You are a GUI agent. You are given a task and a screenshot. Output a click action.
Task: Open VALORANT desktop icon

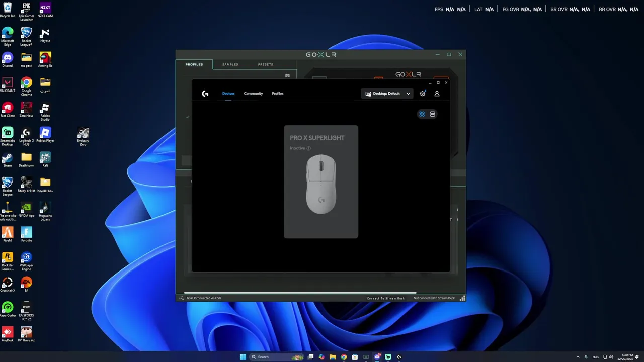click(8, 85)
